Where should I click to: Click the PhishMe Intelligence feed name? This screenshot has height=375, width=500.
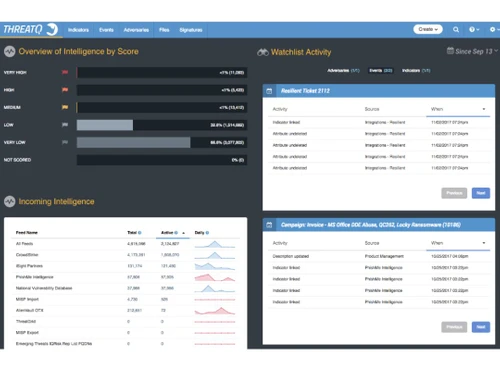pyautogui.click(x=35, y=277)
